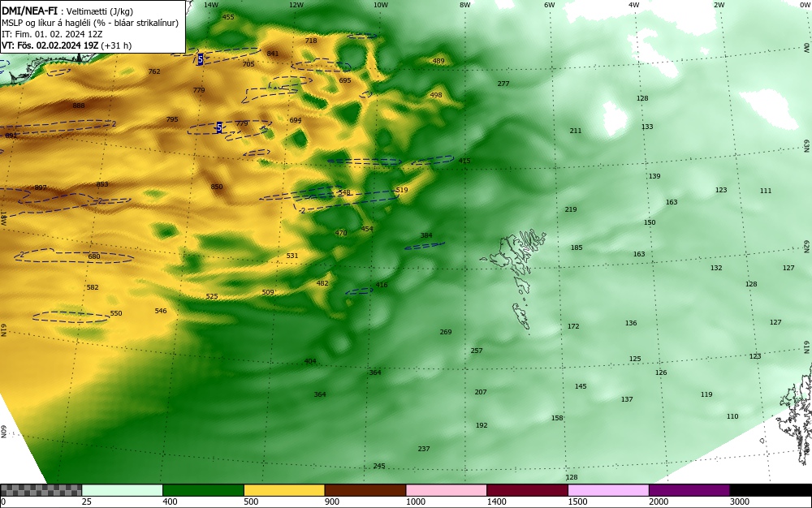Click the map value '853'
Viewport: 812px width, 508px height.
pos(102,184)
